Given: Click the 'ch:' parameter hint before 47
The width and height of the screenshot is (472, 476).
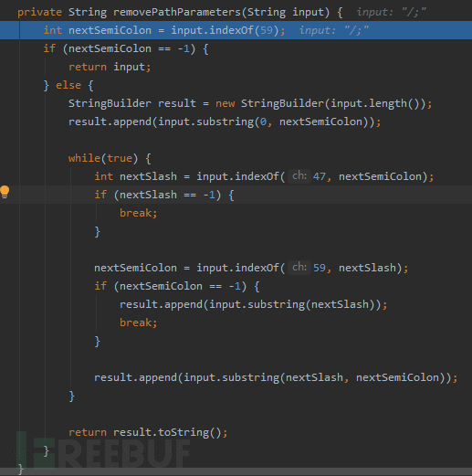Looking at the screenshot, I should tap(299, 176).
